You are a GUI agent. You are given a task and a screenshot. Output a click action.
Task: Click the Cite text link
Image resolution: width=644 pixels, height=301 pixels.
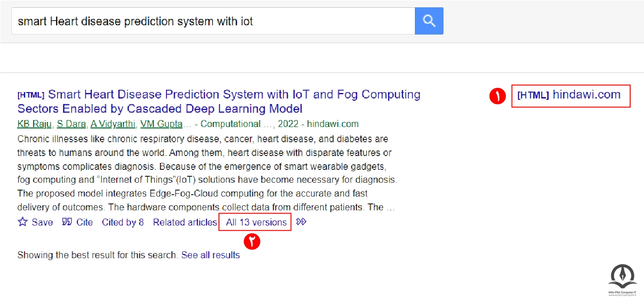tap(85, 222)
